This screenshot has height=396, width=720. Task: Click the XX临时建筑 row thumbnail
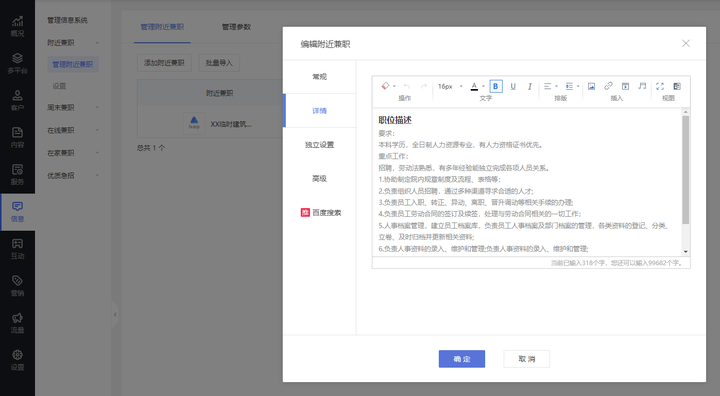point(194,124)
